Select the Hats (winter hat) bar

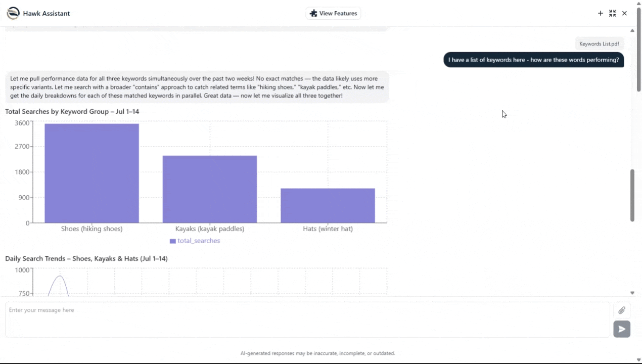point(328,206)
